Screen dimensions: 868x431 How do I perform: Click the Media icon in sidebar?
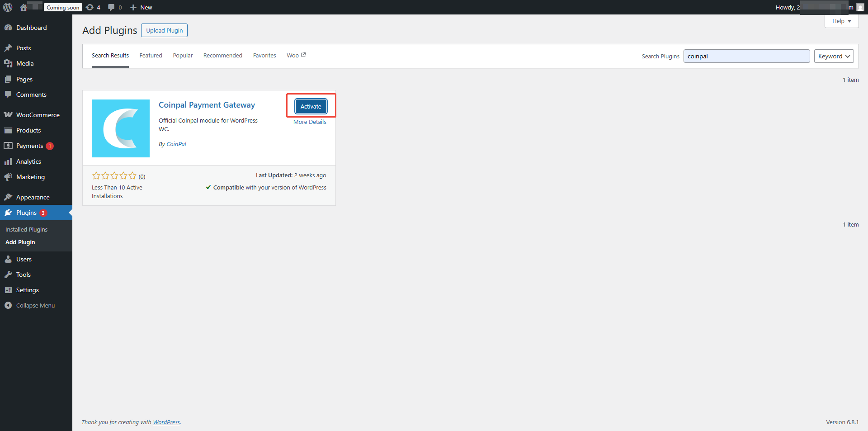[x=8, y=63]
